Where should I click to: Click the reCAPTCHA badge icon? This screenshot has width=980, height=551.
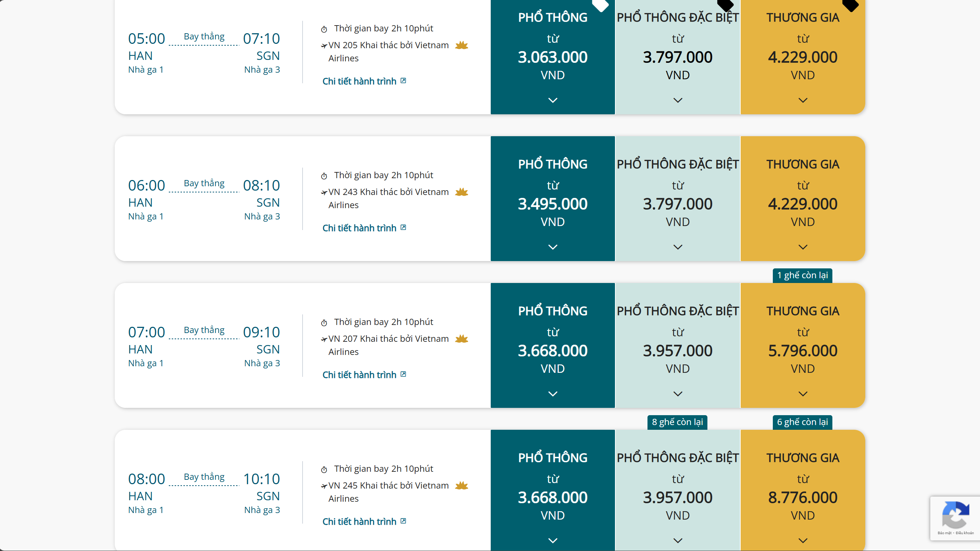coord(955,515)
